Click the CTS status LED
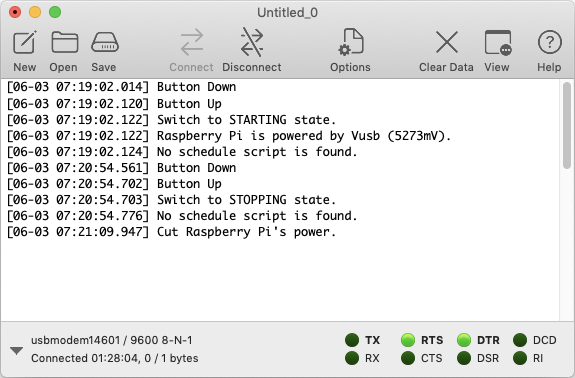 point(408,358)
